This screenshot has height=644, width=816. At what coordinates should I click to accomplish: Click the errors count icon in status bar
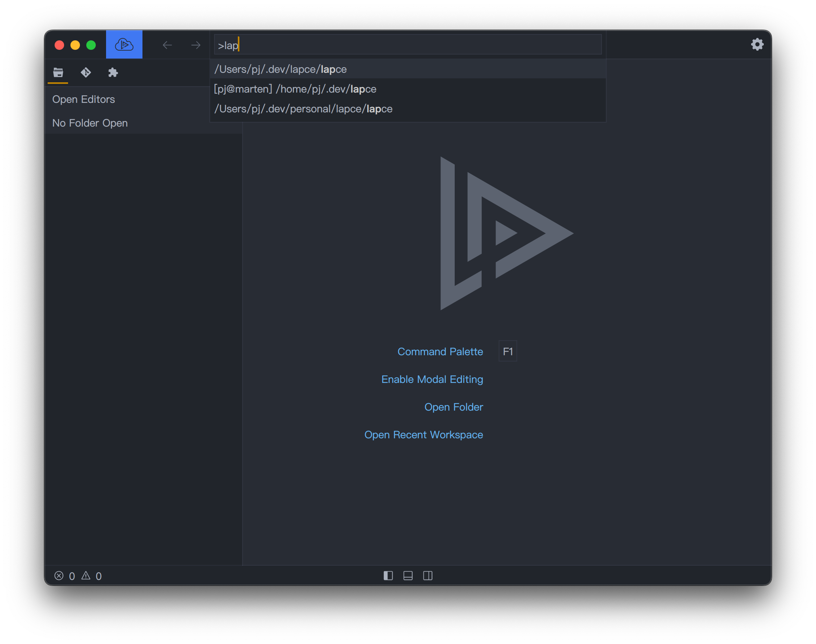pyautogui.click(x=59, y=576)
